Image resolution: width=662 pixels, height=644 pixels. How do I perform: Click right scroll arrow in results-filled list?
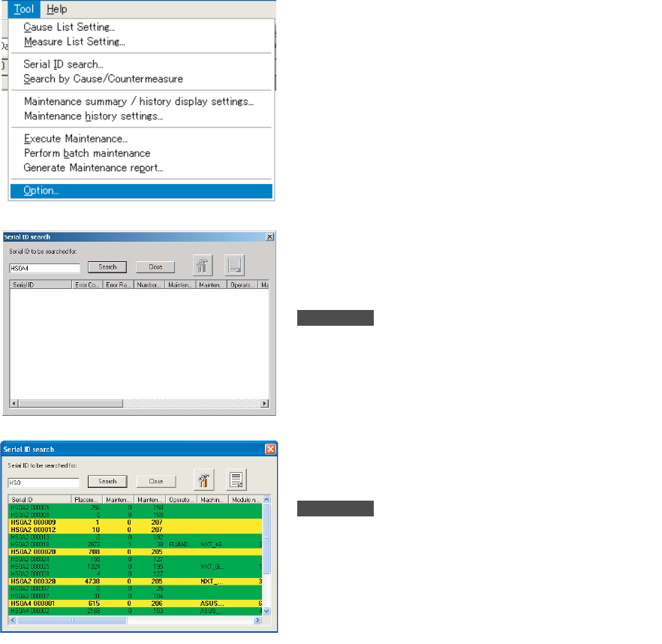257,620
